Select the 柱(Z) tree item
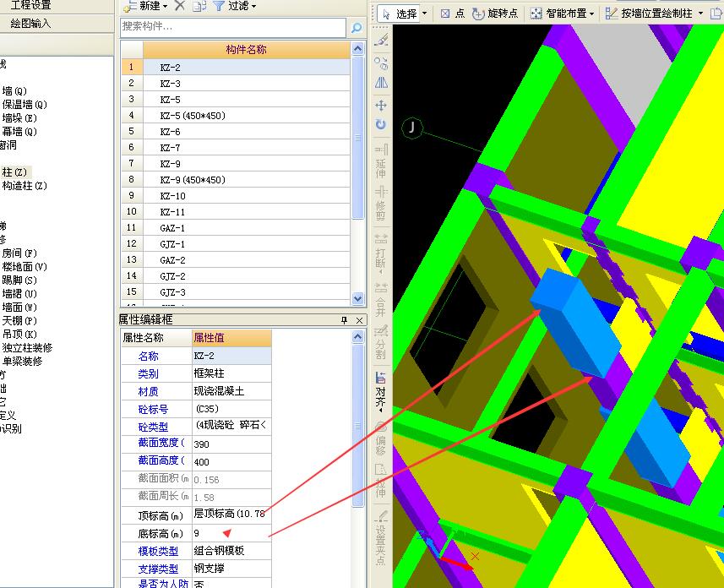Viewport: 724px width, 588px height. pyautogui.click(x=14, y=172)
